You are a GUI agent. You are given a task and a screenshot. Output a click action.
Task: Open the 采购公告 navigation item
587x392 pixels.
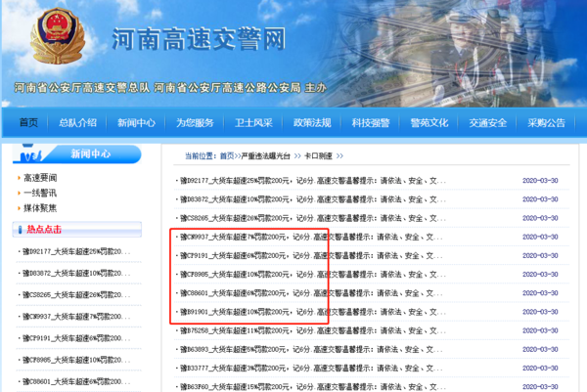[x=546, y=123]
